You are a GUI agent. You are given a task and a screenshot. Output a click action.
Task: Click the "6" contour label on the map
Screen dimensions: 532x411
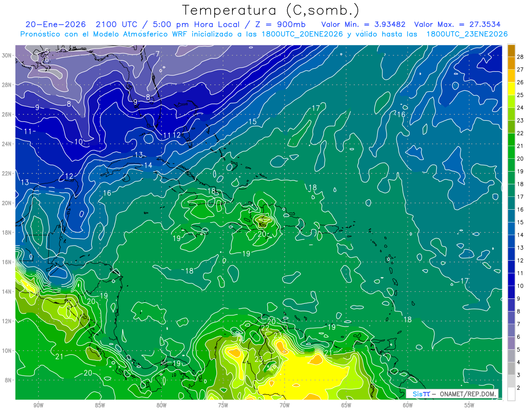[47, 59]
